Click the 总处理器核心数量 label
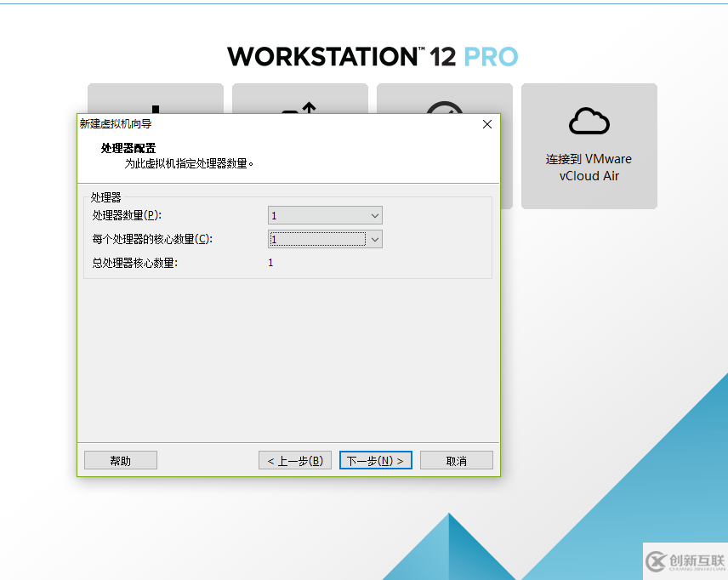 134,263
